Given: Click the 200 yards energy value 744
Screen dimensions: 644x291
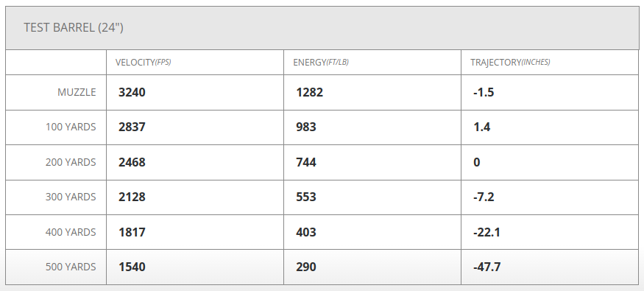Looking at the screenshot, I should tap(306, 162).
